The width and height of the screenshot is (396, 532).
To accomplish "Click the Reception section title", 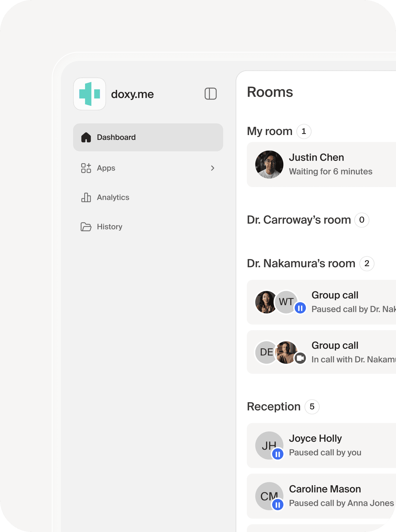I will point(274,407).
